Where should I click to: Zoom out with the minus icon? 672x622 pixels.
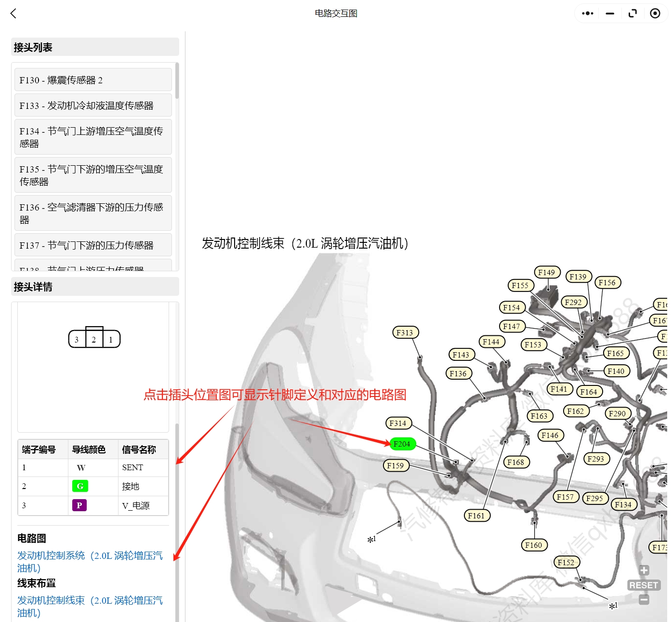pos(644,600)
